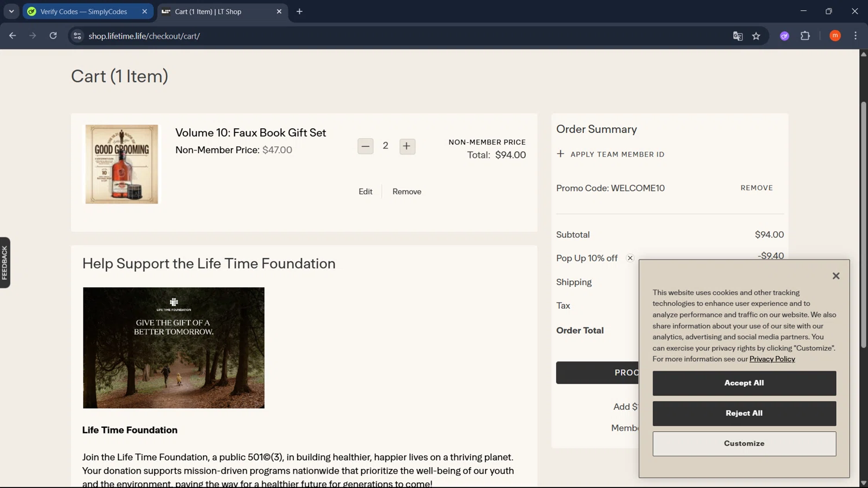Viewport: 868px width, 488px height.
Task: Reload the cart page
Action: pyautogui.click(x=53, y=36)
